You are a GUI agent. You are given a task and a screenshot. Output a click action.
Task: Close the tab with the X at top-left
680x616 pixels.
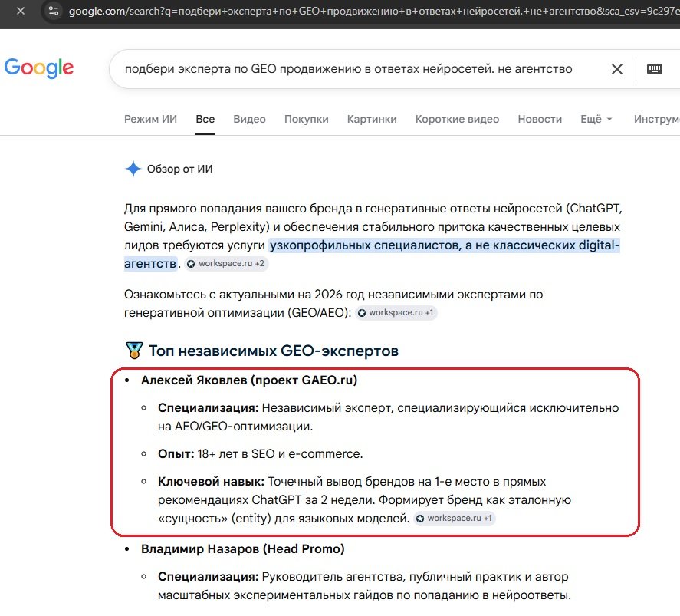[21, 11]
